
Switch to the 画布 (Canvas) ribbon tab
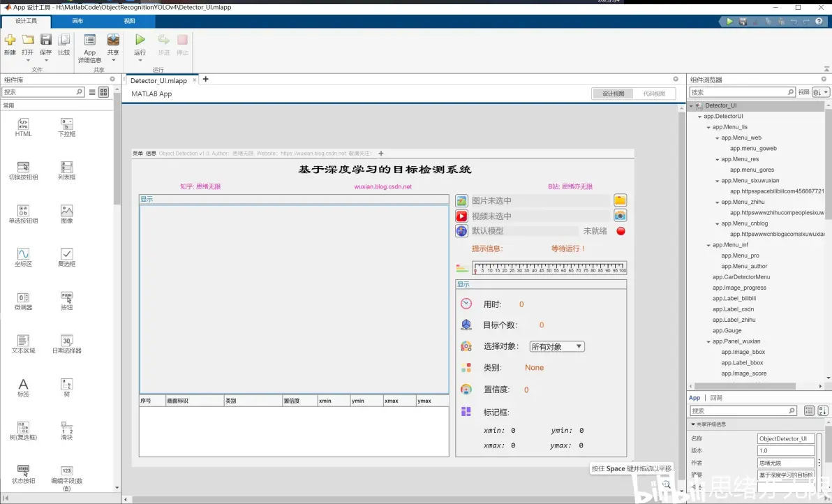tap(77, 22)
